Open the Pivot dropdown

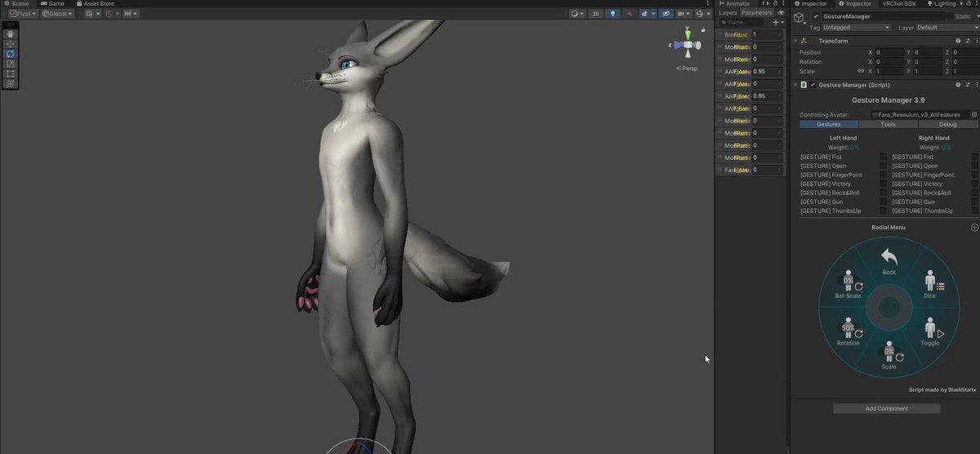pyautogui.click(x=24, y=14)
